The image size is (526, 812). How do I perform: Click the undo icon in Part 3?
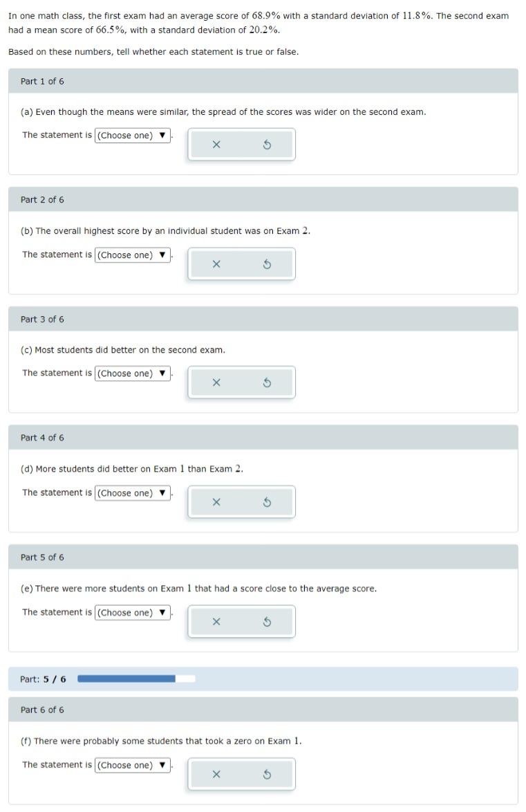tap(267, 382)
